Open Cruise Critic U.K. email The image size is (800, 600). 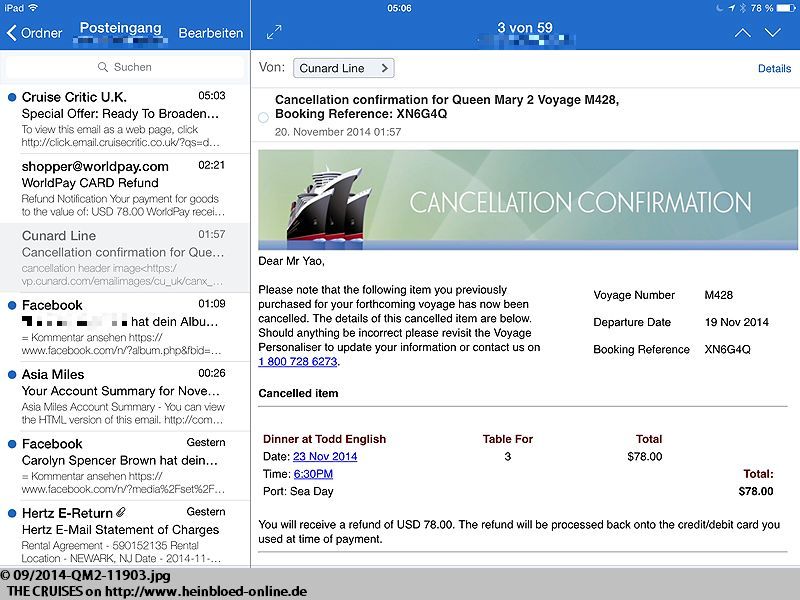(125, 119)
